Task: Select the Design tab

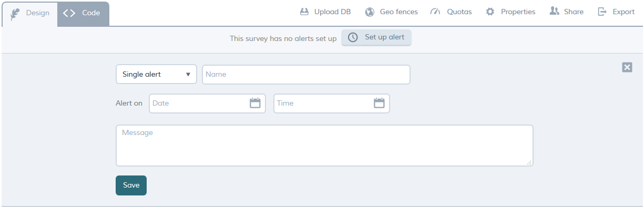Action: [29, 14]
